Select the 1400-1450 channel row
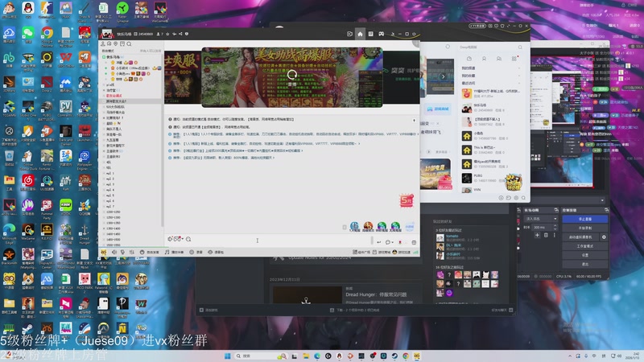 click(x=114, y=234)
